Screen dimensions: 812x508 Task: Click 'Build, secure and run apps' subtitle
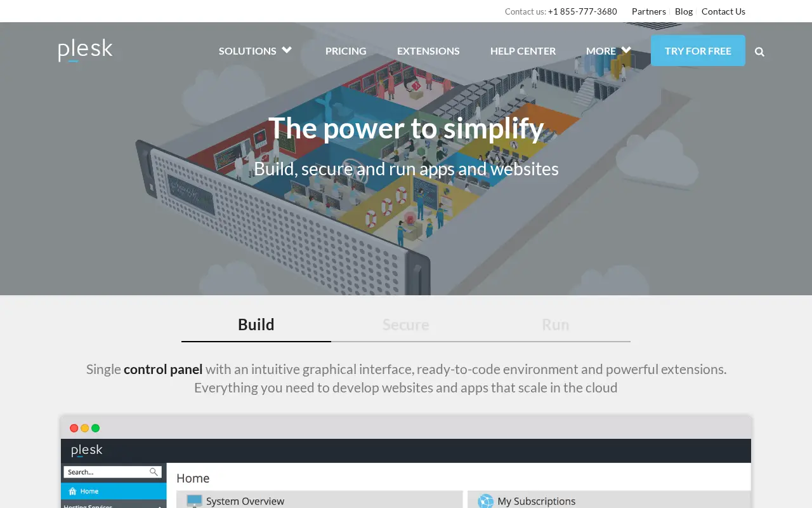pos(406,169)
